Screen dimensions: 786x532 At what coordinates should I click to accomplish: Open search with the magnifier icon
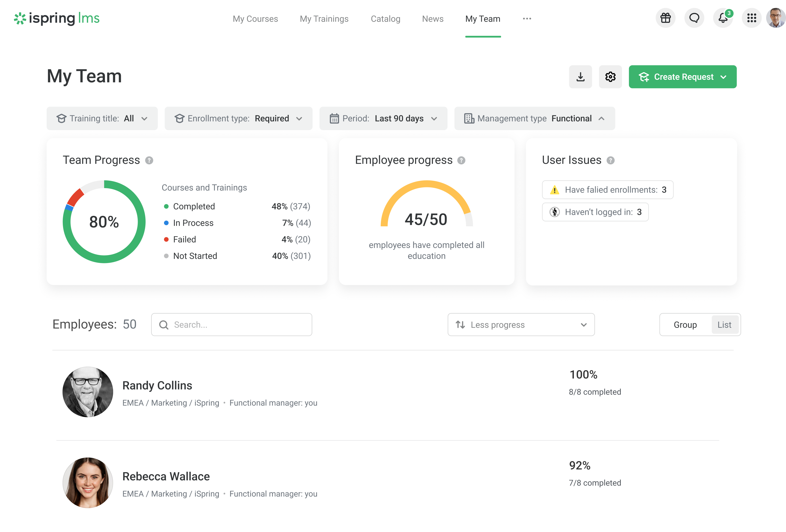[x=164, y=324]
